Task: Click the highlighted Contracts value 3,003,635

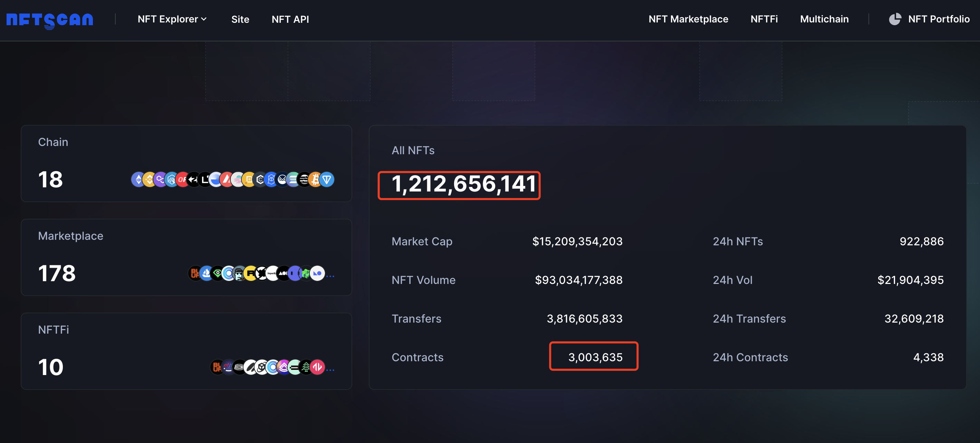Action: tap(594, 357)
